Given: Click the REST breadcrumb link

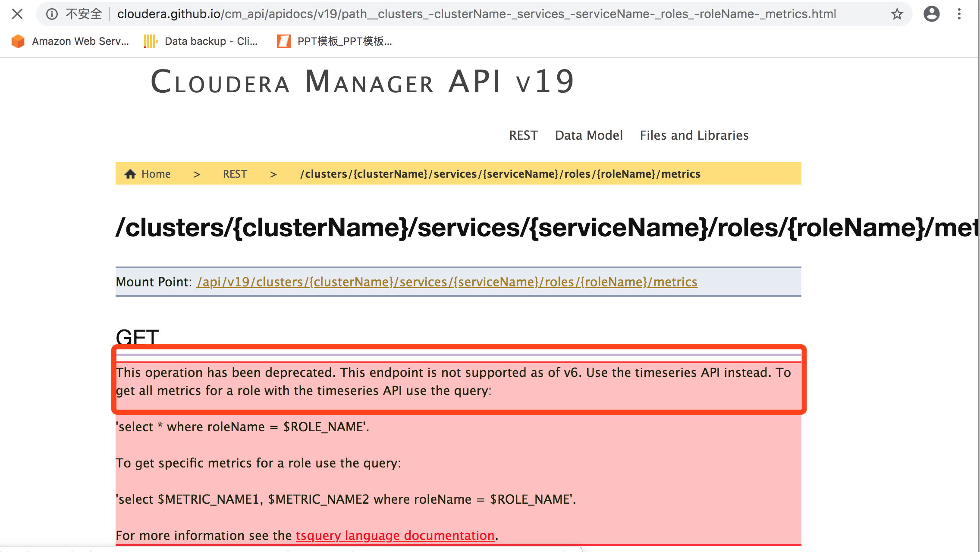Looking at the screenshot, I should 235,174.
